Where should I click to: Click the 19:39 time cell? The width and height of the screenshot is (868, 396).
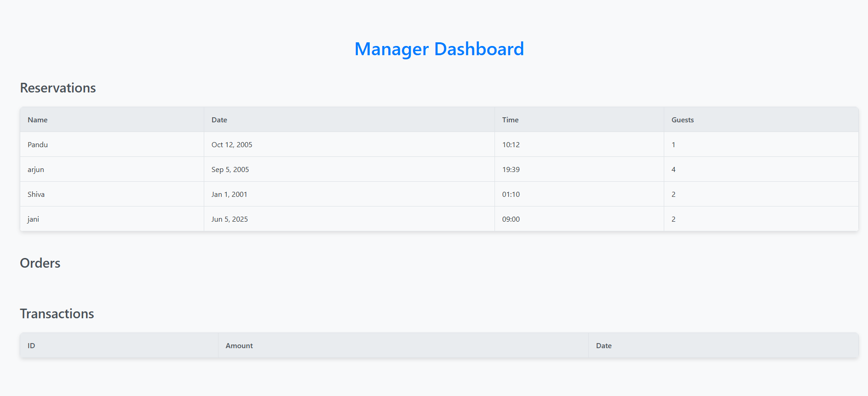(511, 170)
